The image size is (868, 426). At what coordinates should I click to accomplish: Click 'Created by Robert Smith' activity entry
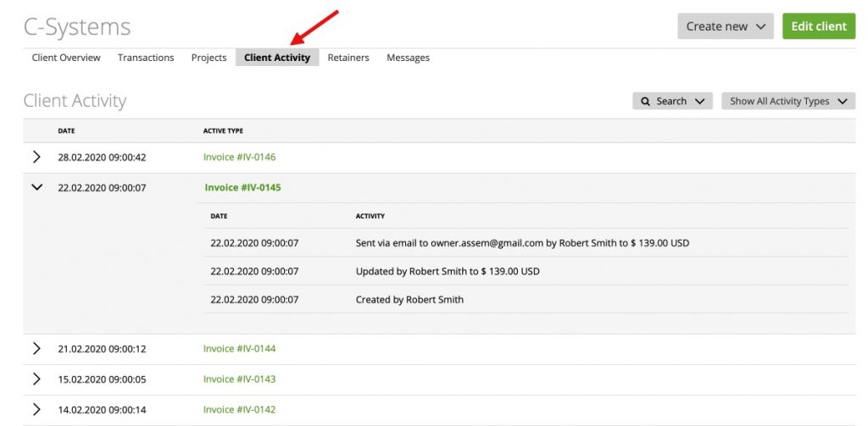click(409, 300)
